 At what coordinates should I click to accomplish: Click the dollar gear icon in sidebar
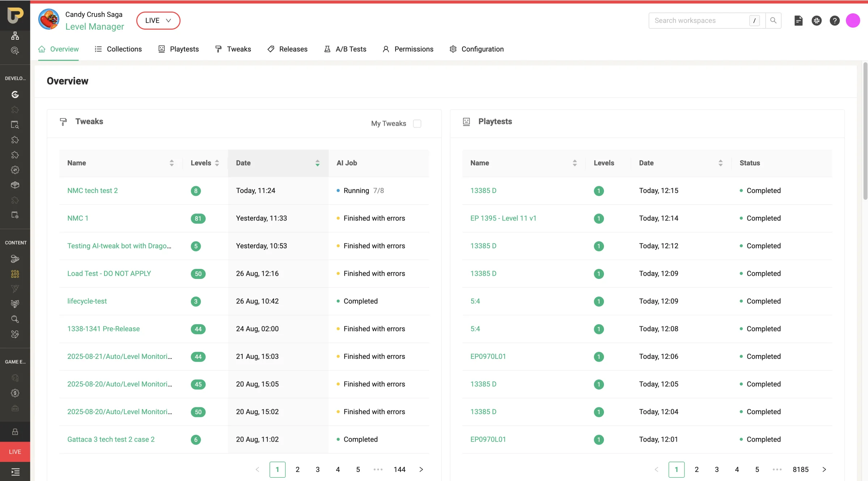[15, 393]
